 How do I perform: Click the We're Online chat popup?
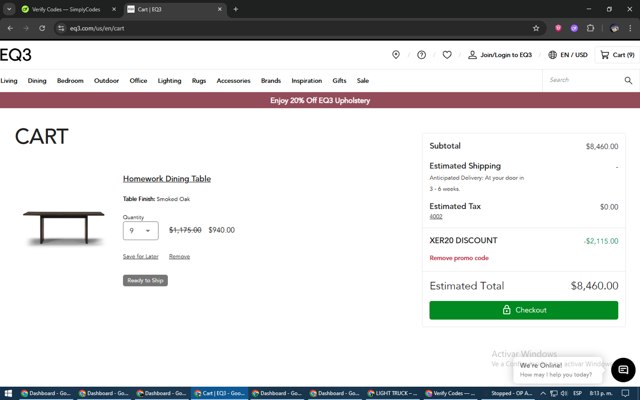(x=556, y=370)
